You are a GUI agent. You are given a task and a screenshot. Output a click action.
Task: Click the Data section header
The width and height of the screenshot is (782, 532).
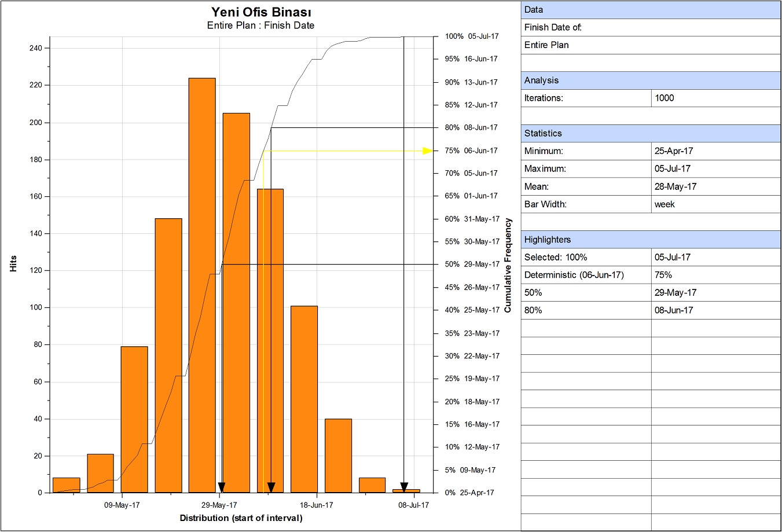coord(651,10)
